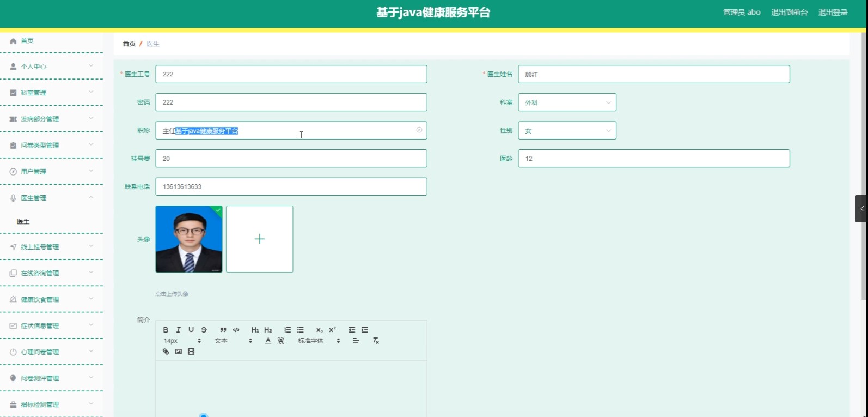868x417 pixels.
Task: Insert a code block in editor
Action: point(236,330)
